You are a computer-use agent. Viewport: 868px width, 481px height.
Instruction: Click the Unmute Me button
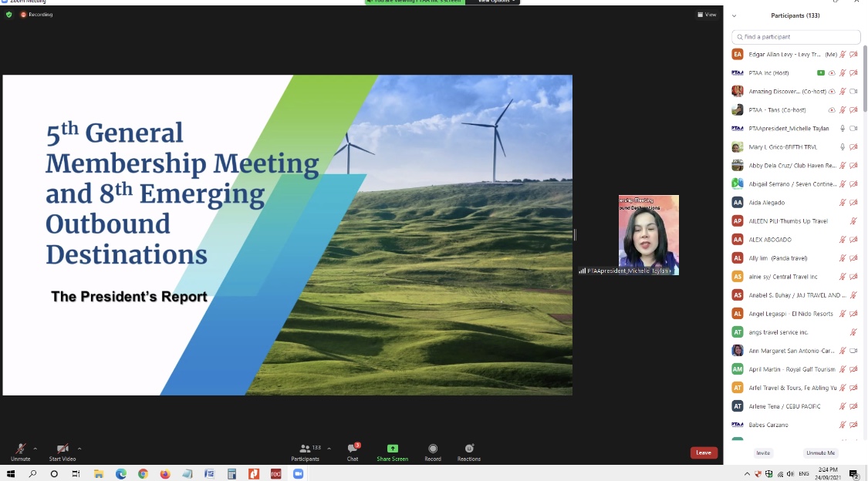click(820, 452)
